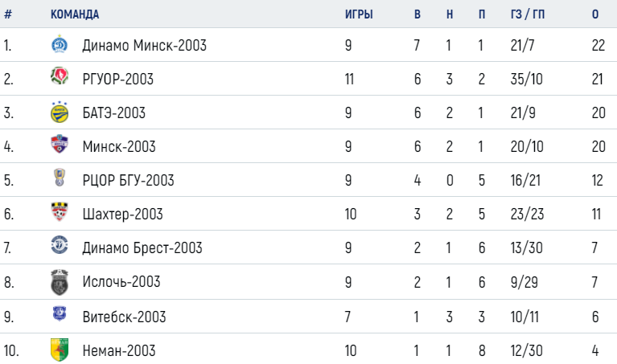The height and width of the screenshot is (364, 617).
Task: Open the РГУОР-2003 team name
Action: point(117,79)
